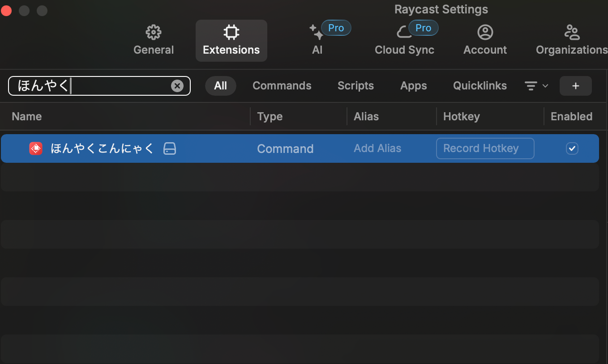
Task: Open the AI settings tab
Action: click(x=317, y=41)
